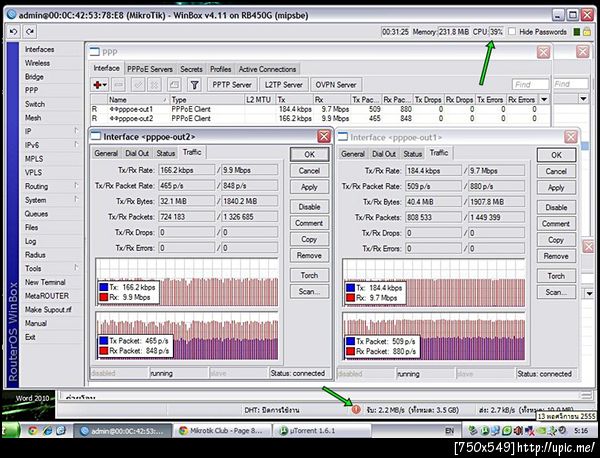This screenshot has width=600, height=458.
Task: Click the green status square near padlock
Action: click(576, 32)
